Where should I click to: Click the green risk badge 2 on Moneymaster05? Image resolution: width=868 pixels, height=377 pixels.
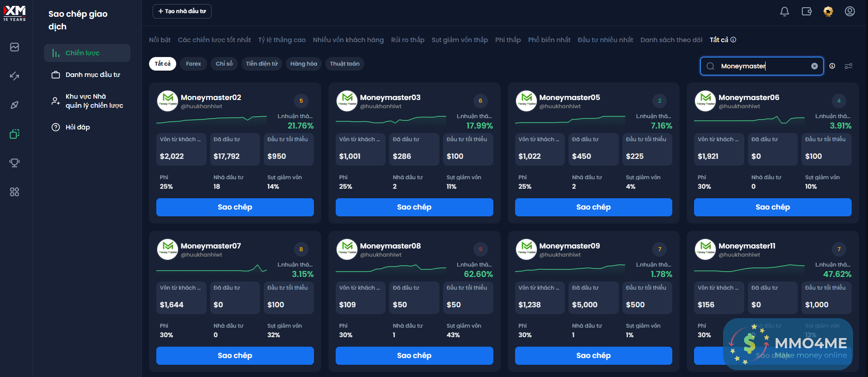660,101
